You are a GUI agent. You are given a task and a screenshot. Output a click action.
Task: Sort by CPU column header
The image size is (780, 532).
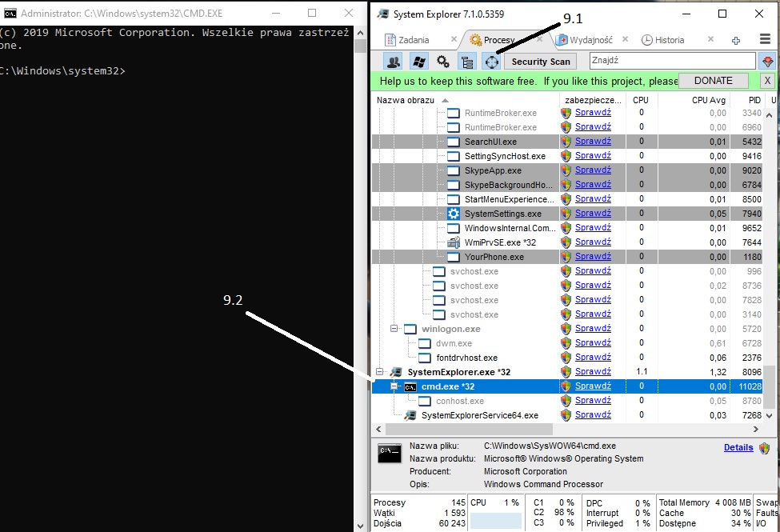(x=642, y=100)
